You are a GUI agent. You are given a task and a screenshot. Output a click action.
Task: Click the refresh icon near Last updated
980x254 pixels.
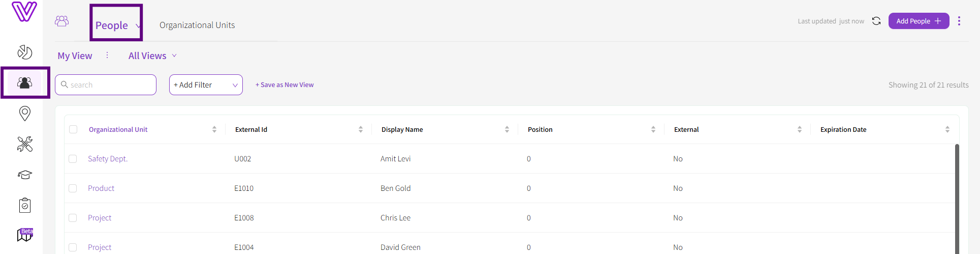click(x=876, y=21)
